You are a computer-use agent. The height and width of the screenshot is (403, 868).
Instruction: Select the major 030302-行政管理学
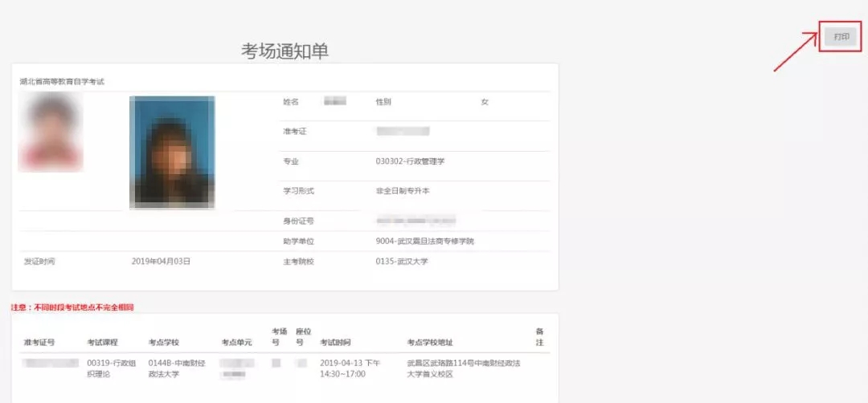(410, 161)
